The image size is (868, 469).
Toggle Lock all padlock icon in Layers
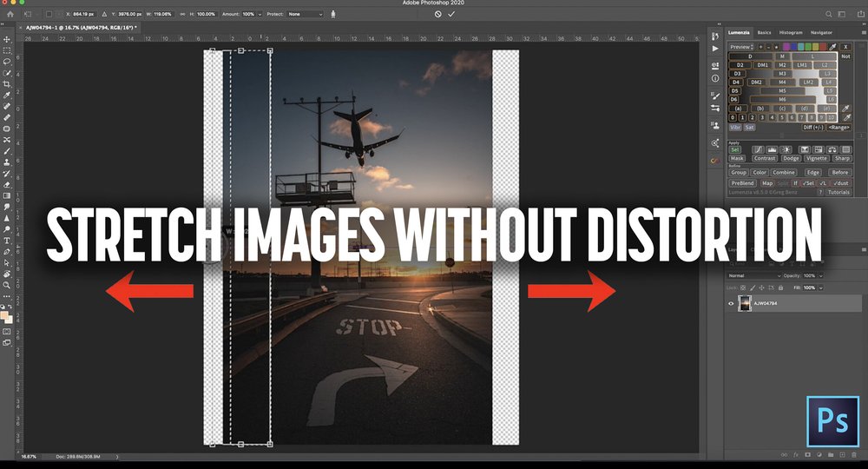tap(780, 288)
